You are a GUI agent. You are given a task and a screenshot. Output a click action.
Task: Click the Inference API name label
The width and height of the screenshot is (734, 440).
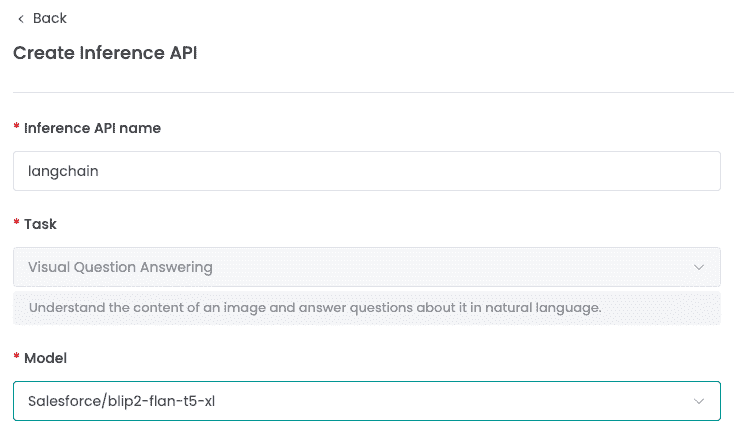click(92, 128)
